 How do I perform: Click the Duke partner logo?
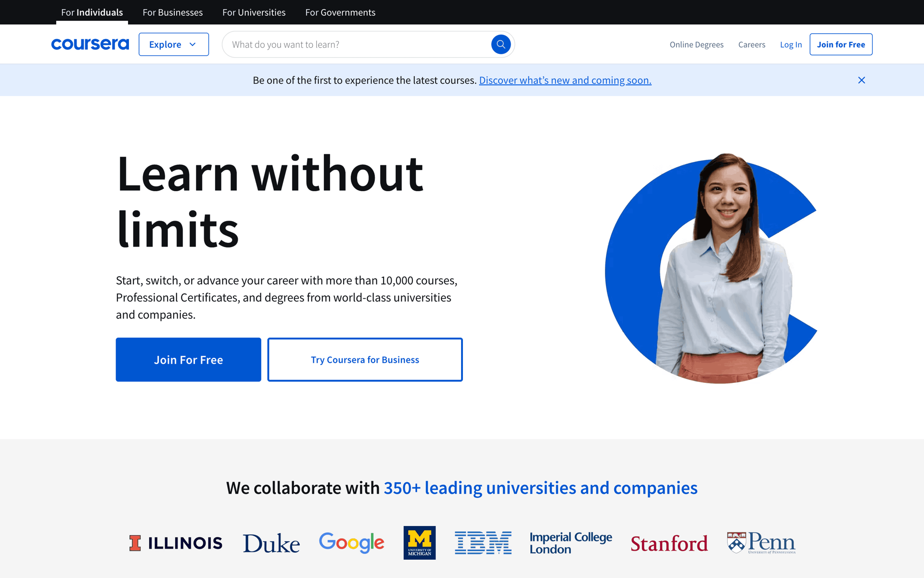[271, 543]
